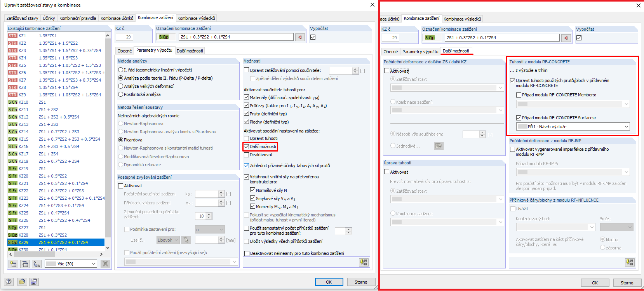The width and height of the screenshot is (644, 291).
Task: Click the open folder icon at bottom left
Action: 22,282
